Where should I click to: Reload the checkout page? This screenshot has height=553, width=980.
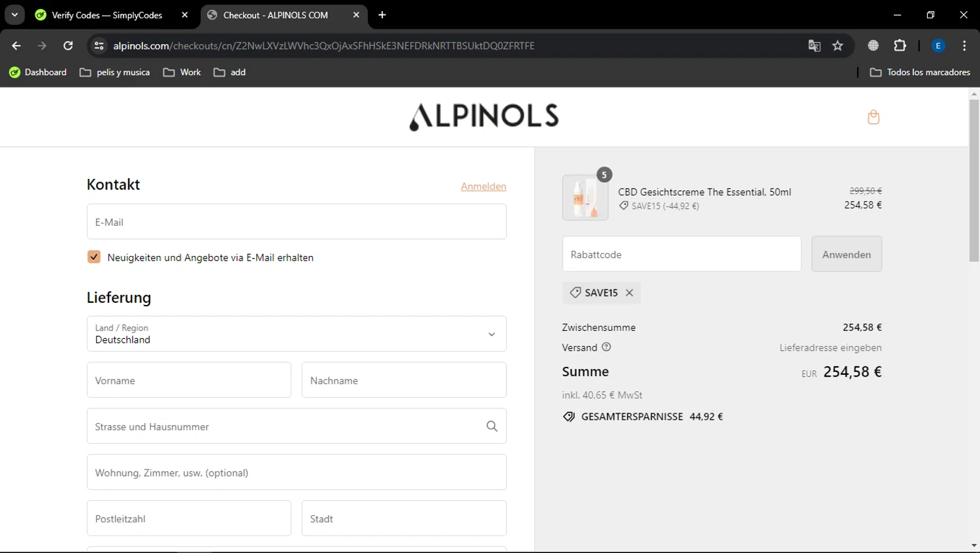(x=68, y=46)
